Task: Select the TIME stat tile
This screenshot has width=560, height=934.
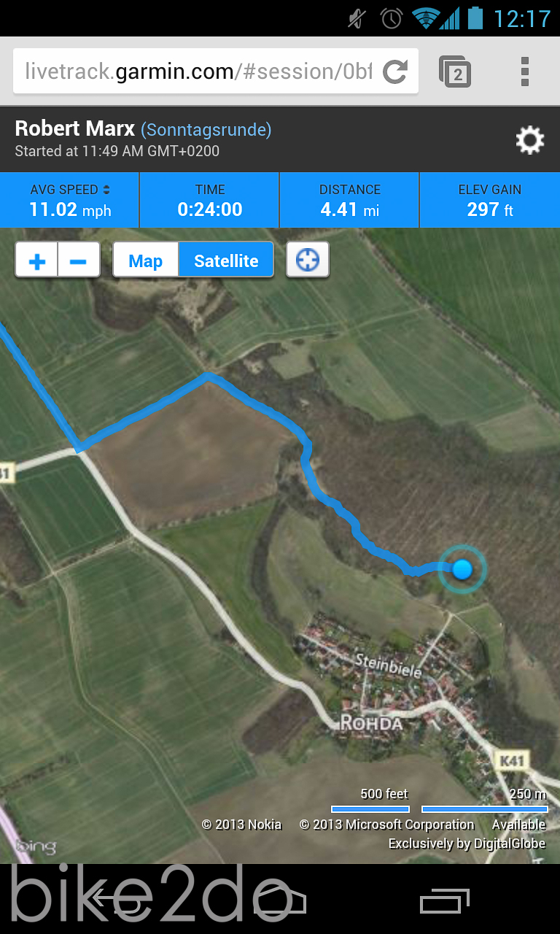Action: 209,200
